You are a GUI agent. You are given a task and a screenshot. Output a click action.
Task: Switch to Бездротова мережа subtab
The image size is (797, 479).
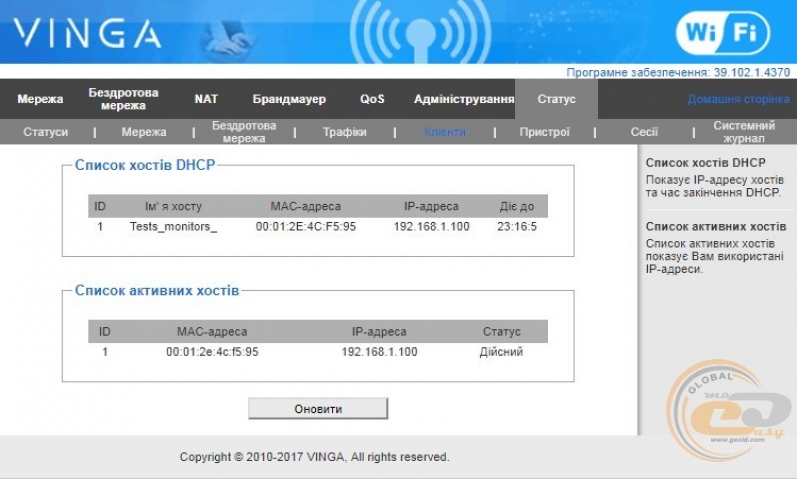[244, 132]
